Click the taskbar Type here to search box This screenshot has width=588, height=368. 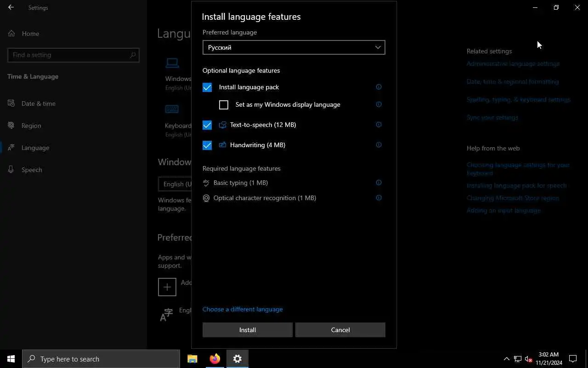(x=101, y=359)
